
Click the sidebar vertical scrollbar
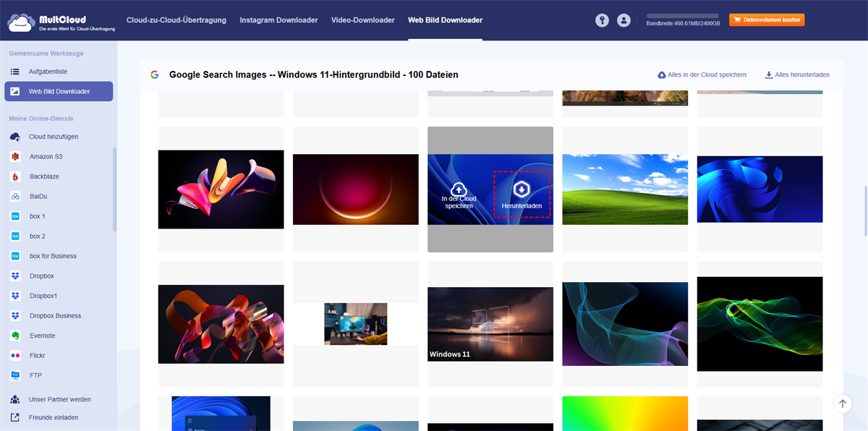pos(114,189)
